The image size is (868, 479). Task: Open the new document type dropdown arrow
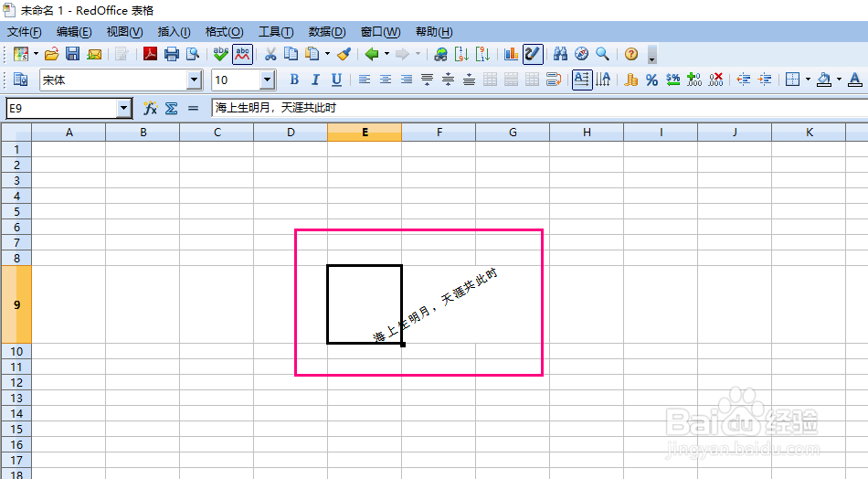[36, 54]
